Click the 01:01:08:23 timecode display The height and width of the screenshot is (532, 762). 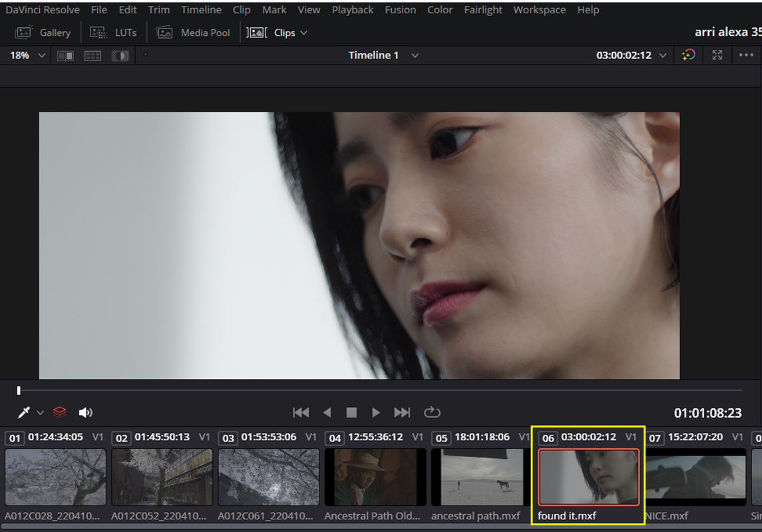coord(707,413)
